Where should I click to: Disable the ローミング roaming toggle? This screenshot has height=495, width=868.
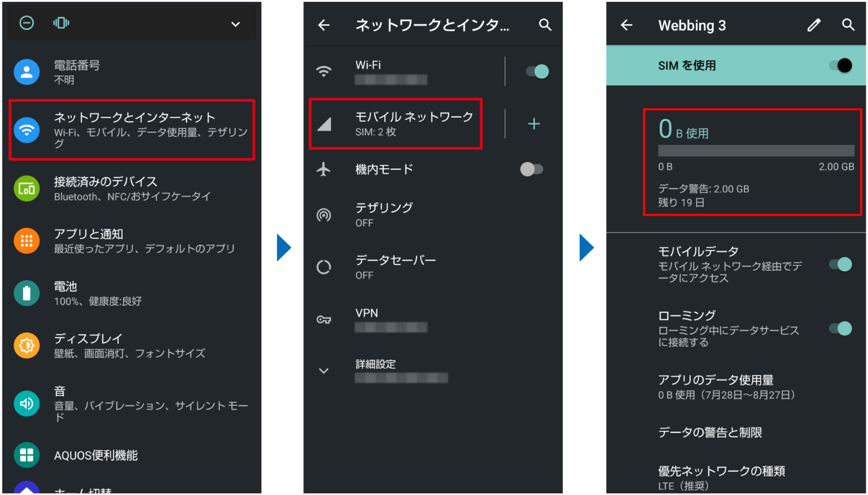tap(840, 328)
